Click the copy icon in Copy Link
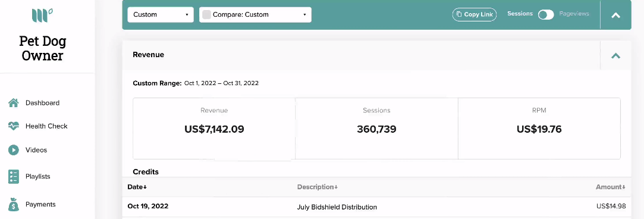This screenshot has width=644, height=219. [x=459, y=14]
